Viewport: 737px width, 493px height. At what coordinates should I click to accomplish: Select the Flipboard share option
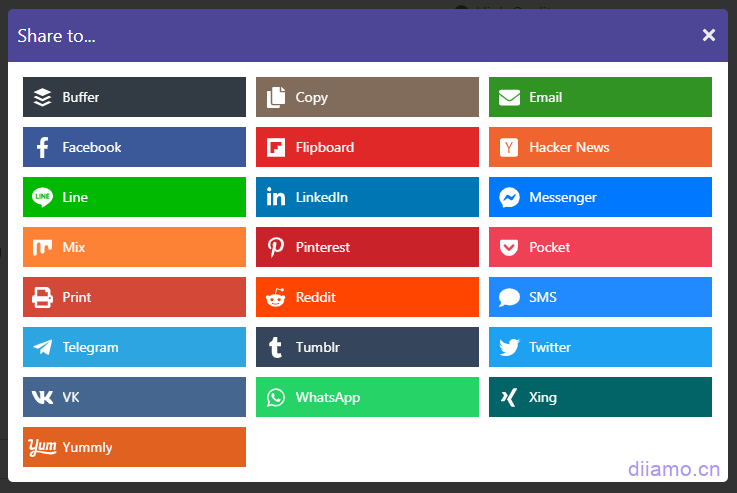[x=366, y=147]
